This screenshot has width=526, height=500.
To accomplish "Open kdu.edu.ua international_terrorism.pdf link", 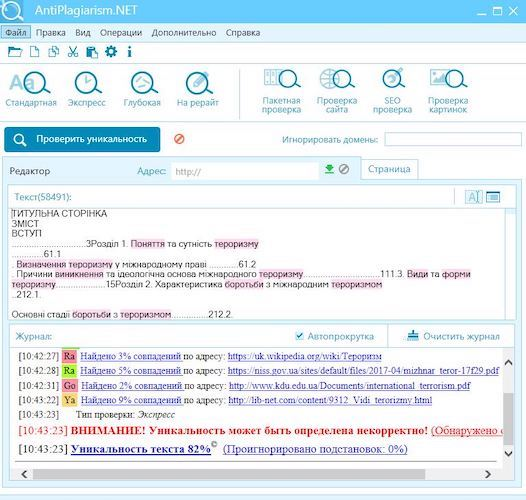I will tap(350, 386).
